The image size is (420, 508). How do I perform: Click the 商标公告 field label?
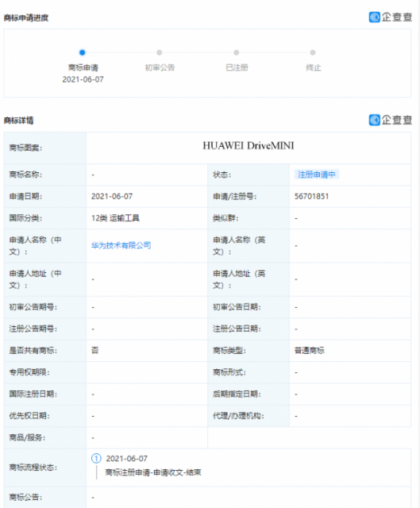[25, 497]
